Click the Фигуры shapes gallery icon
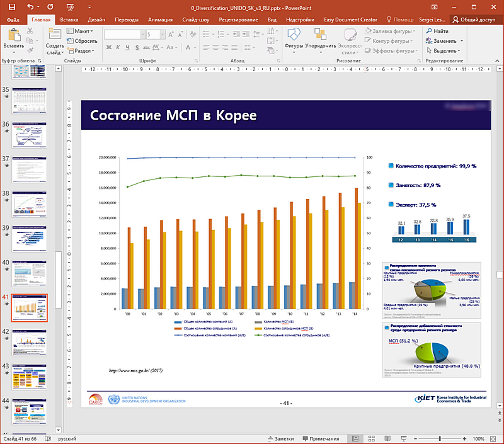504x444 pixels. [294, 35]
